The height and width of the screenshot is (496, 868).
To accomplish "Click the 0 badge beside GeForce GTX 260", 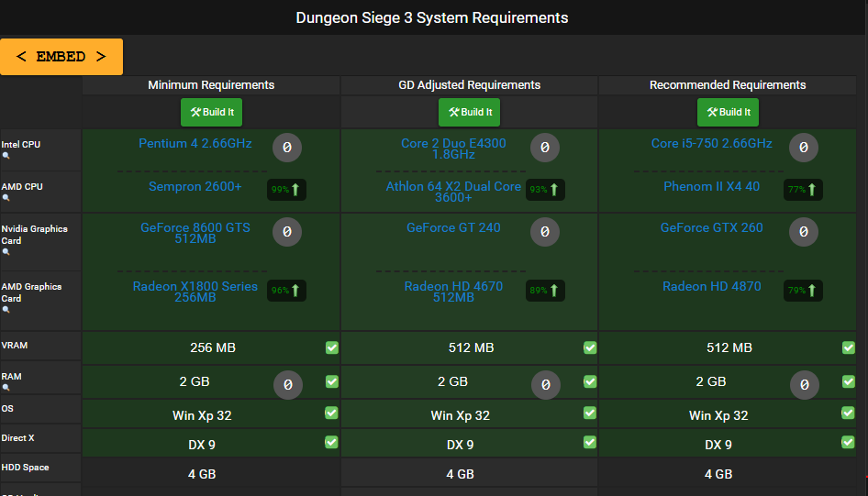I will [803, 232].
